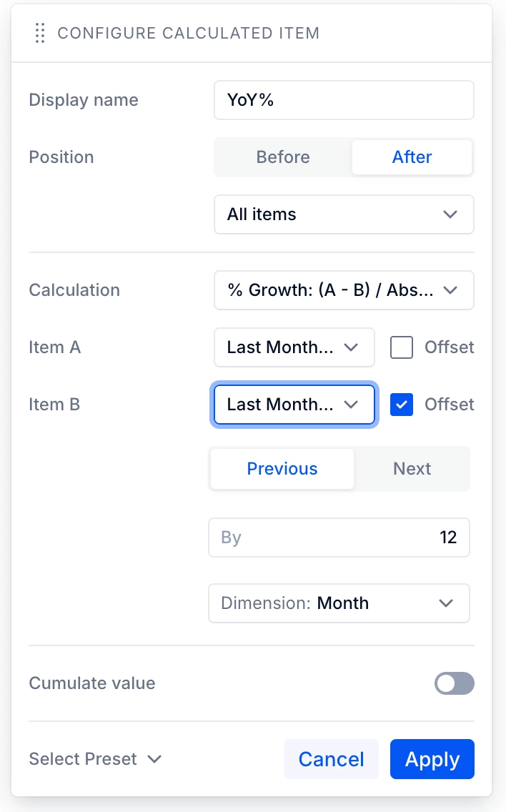Switch offset direction to Next
506x812 pixels.
pos(412,469)
